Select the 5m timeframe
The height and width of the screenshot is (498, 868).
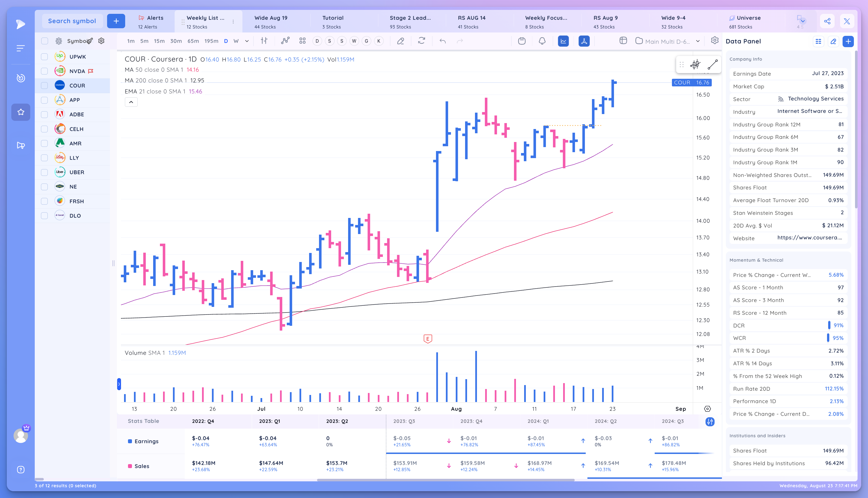144,41
